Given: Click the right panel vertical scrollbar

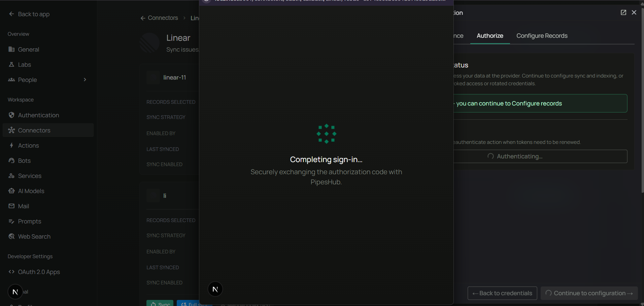Looking at the screenshot, I should coord(642,101).
